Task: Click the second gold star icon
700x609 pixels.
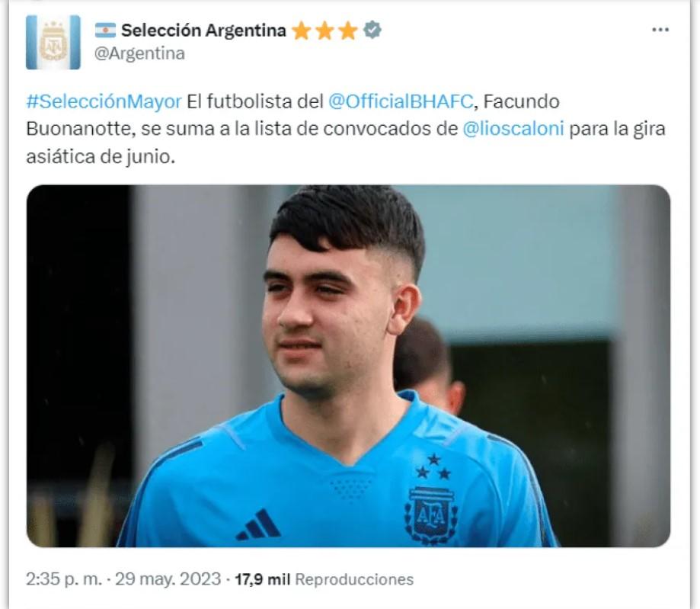Action: [x=325, y=30]
